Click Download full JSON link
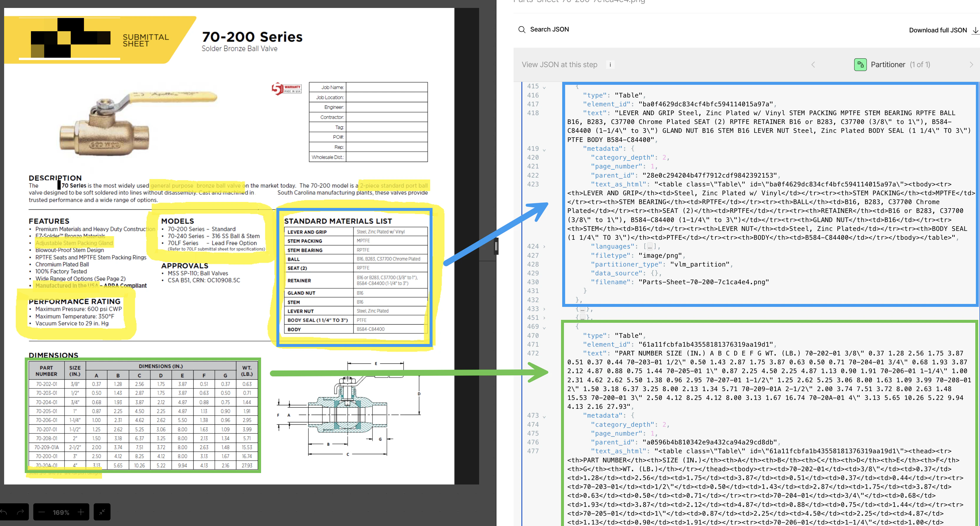This screenshot has width=980, height=526. coord(937,30)
